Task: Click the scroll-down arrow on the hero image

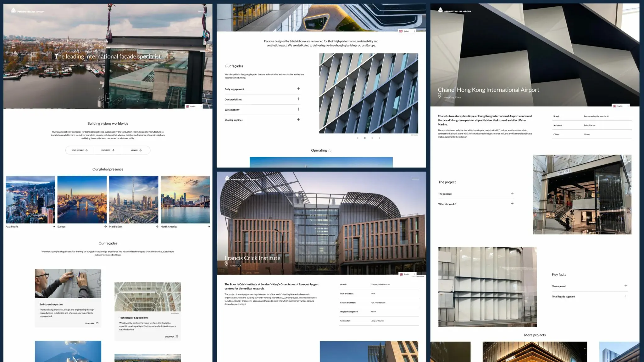Action: pos(108,98)
